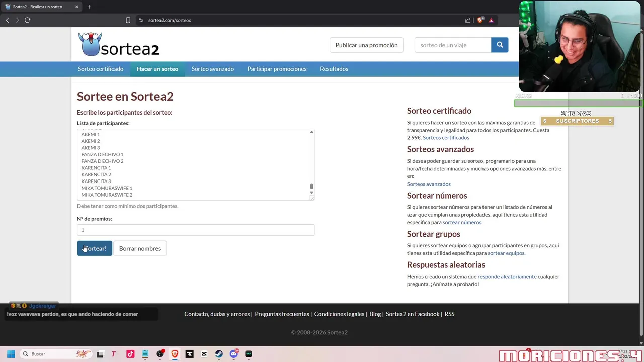Open Condiciones legales footer link
This screenshot has height=362, width=644.
[339, 314]
